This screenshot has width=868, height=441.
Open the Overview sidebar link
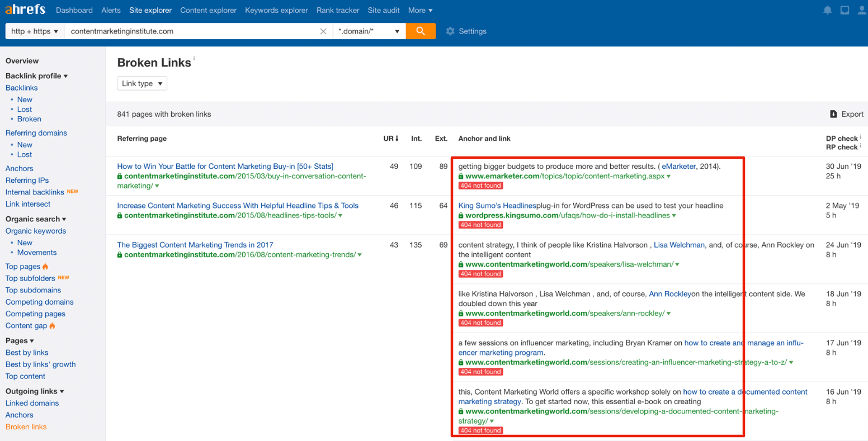tap(22, 61)
